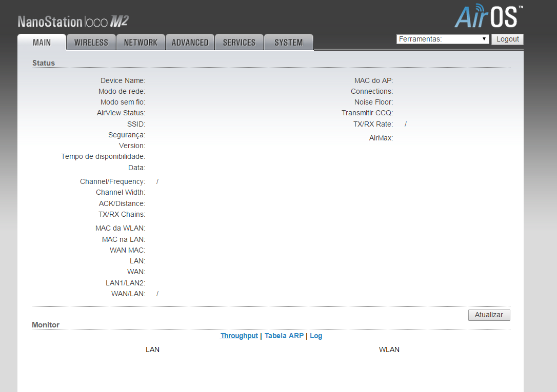The width and height of the screenshot is (557, 392).
Task: Click the AirMax label
Action: (381, 138)
